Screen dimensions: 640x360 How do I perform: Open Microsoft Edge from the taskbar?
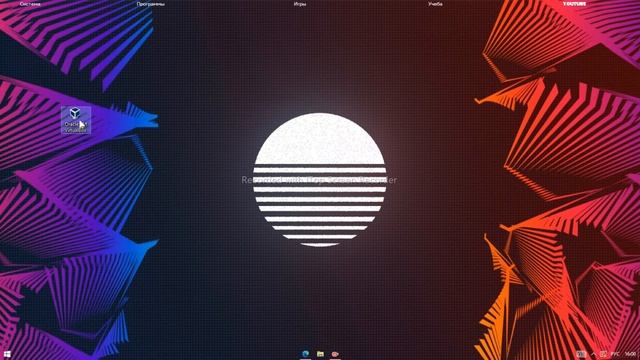[305, 354]
